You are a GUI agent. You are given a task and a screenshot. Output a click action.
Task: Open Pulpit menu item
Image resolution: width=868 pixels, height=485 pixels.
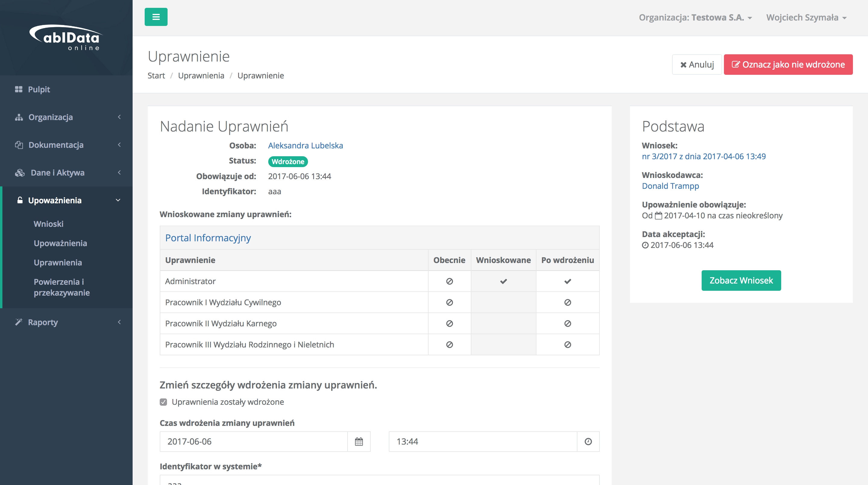(39, 89)
